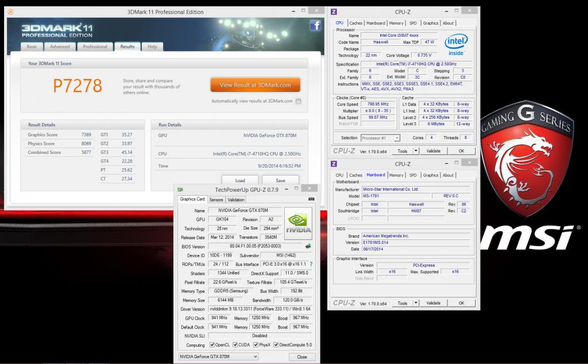The image size is (588, 364).
Task: Expand the Tools dropdown arrow in upper CPU-Z
Action: [415, 151]
